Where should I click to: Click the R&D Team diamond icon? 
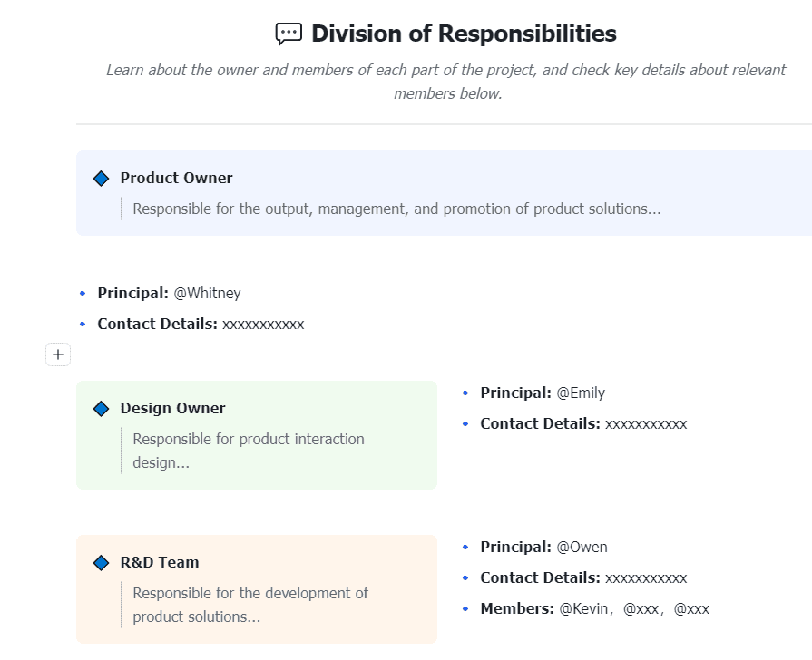101,563
